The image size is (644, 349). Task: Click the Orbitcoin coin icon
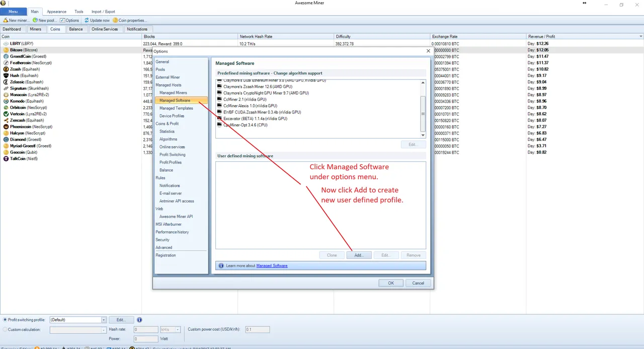coord(6,107)
